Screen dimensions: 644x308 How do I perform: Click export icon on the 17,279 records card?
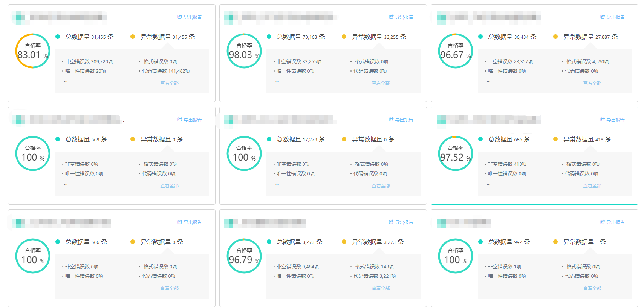[392, 120]
